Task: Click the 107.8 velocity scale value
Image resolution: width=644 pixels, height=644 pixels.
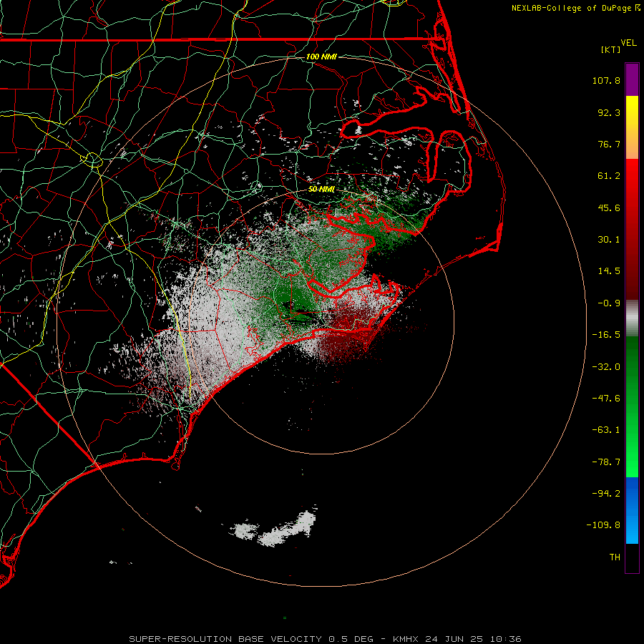Action: pos(606,80)
